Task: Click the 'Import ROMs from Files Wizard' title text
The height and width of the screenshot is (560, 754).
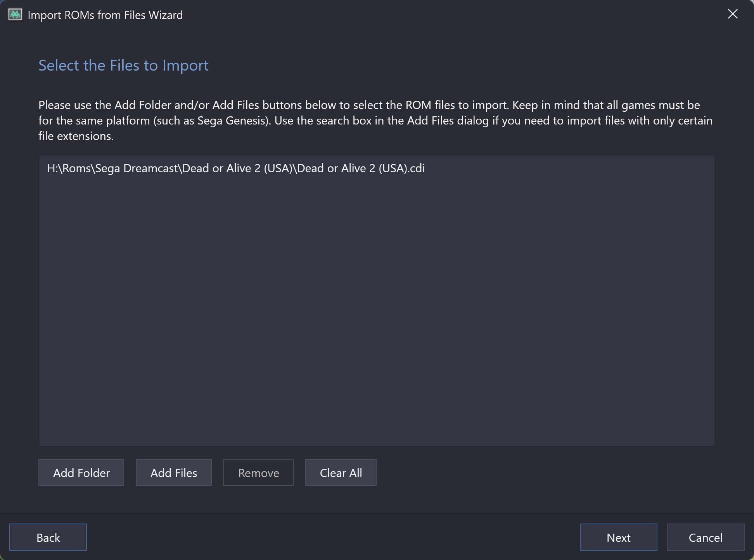Action: [x=105, y=15]
